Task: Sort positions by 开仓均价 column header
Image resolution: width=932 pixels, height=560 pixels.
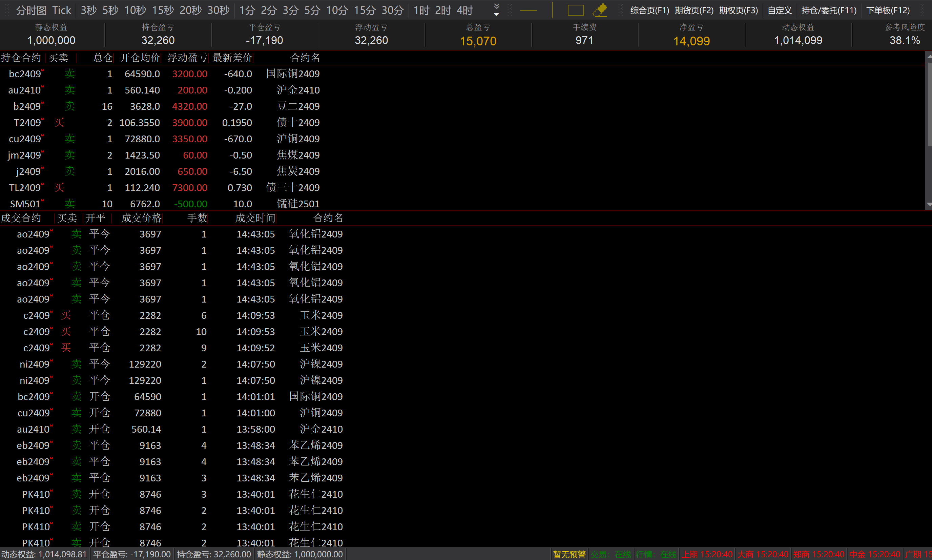Action: [140, 58]
